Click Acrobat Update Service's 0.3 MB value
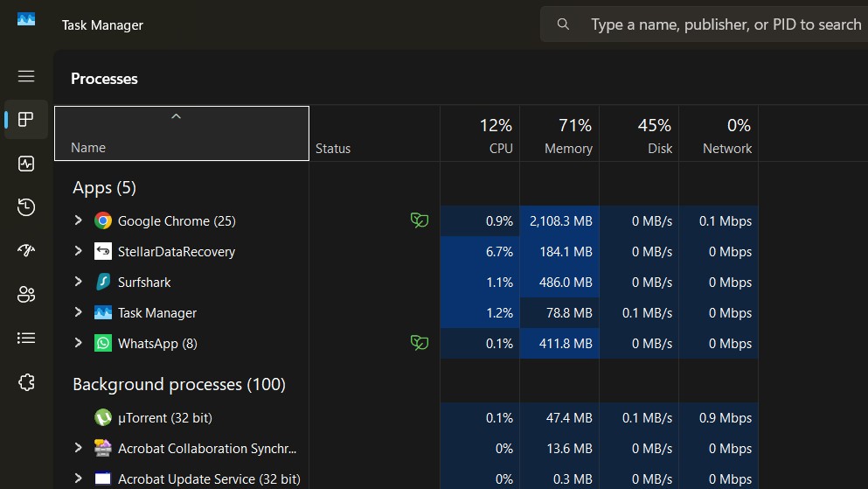Viewport: 868px width, 489px height. pyautogui.click(x=573, y=479)
